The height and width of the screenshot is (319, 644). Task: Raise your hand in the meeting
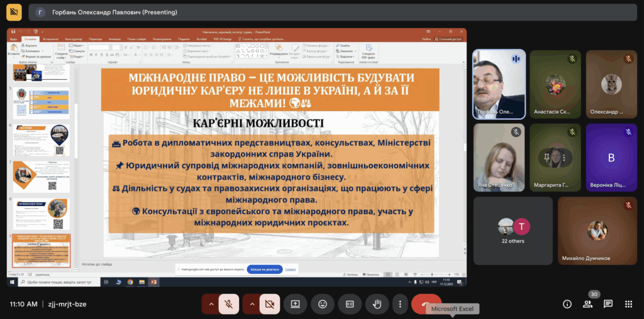point(377,304)
